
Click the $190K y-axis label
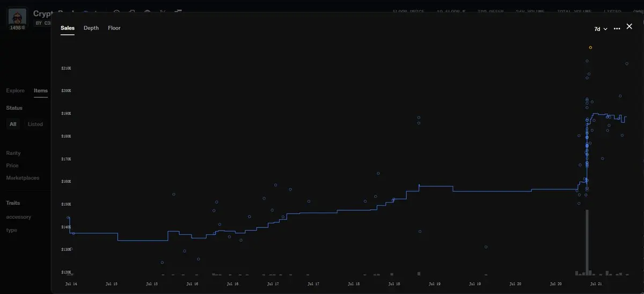point(67,113)
